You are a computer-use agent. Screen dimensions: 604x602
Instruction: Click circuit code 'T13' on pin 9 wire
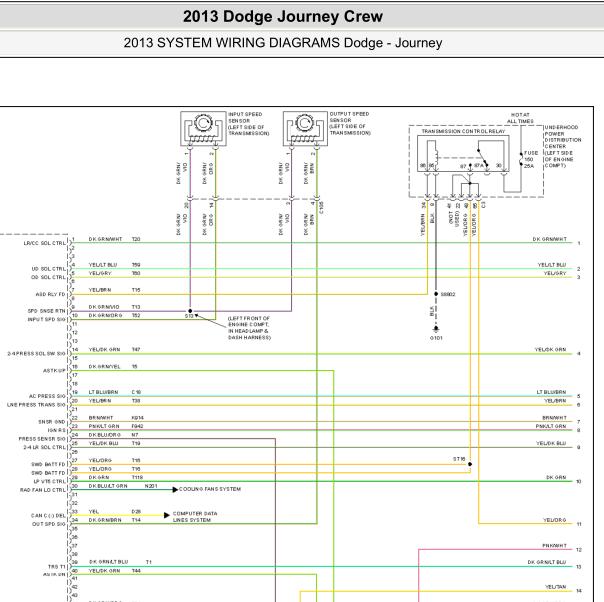point(136,307)
